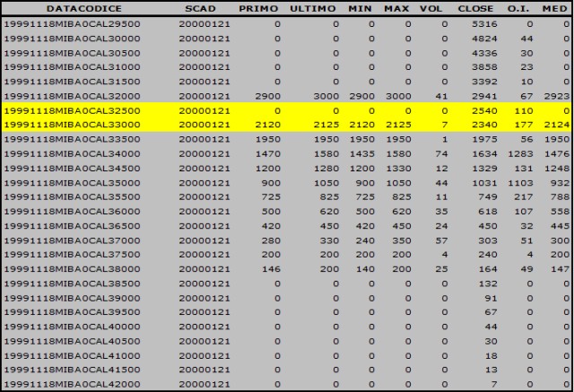Click the VOL column header

pyautogui.click(x=431, y=7)
